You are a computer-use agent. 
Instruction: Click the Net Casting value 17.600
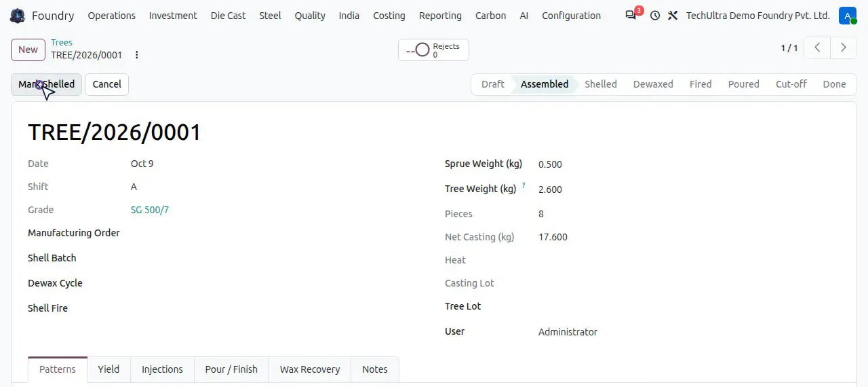pos(553,237)
